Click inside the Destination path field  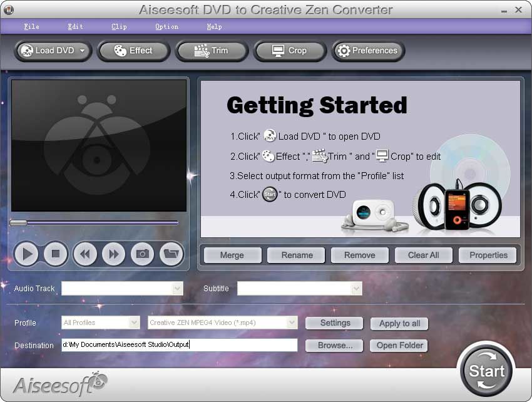pyautogui.click(x=180, y=344)
